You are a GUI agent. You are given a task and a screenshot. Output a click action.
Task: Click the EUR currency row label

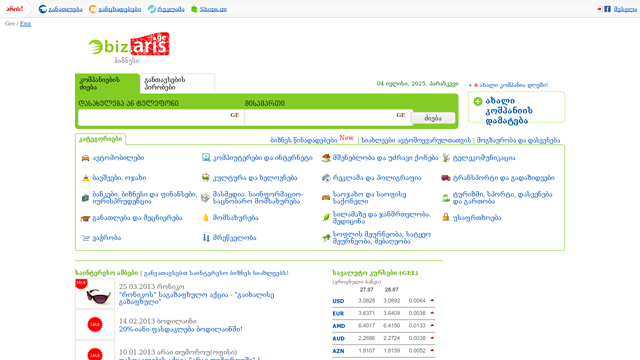point(338,313)
